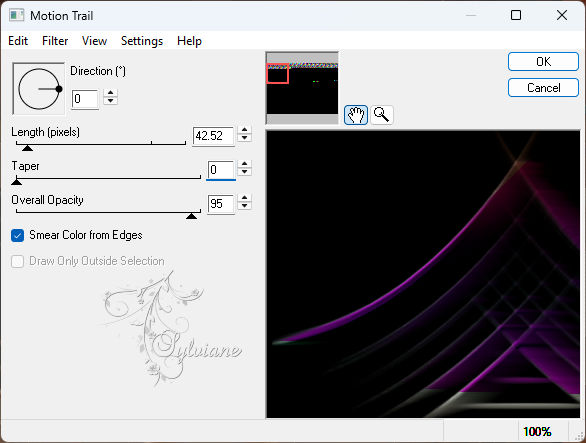
Task: Increase Length value with up arrow
Action: click(x=244, y=130)
